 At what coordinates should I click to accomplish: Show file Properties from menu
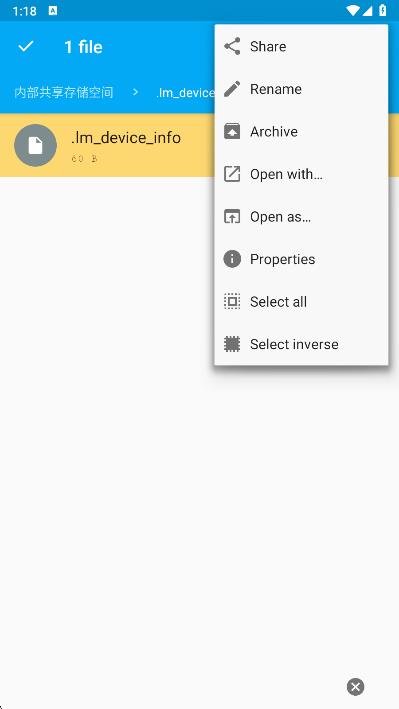point(301,259)
